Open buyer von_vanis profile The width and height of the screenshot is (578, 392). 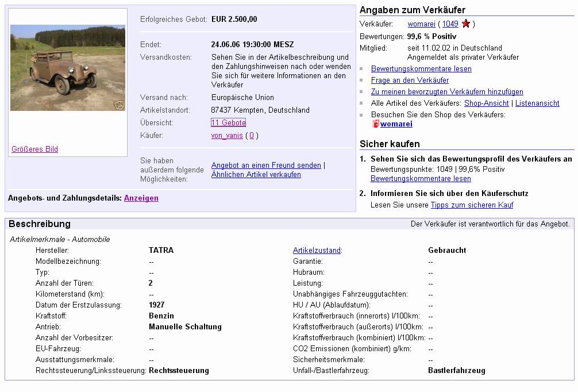(x=227, y=136)
